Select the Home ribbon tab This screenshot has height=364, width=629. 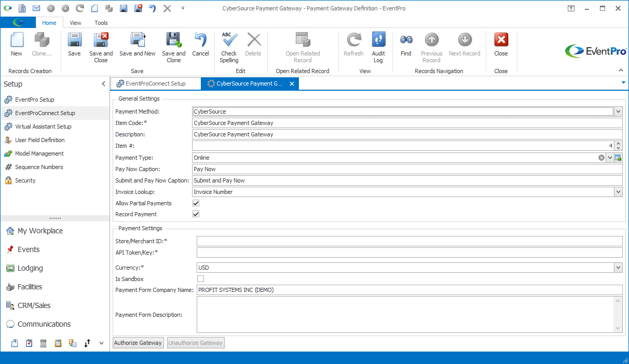(49, 23)
